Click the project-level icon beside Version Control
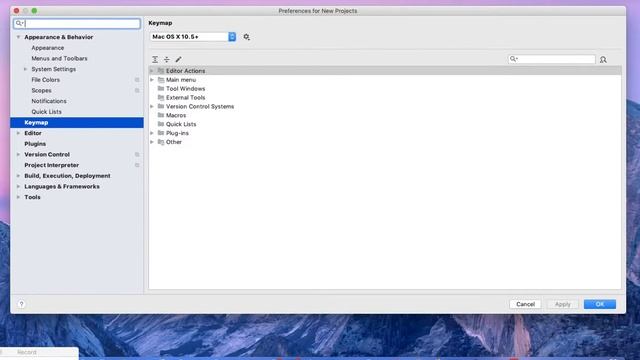Image resolution: width=640 pixels, height=360 pixels. (x=137, y=155)
